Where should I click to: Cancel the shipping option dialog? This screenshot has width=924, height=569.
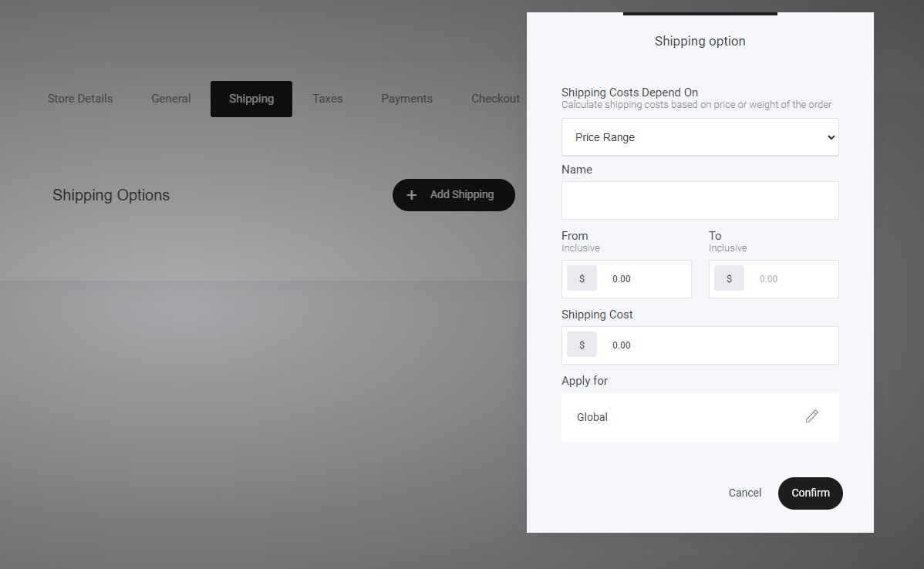tap(744, 493)
